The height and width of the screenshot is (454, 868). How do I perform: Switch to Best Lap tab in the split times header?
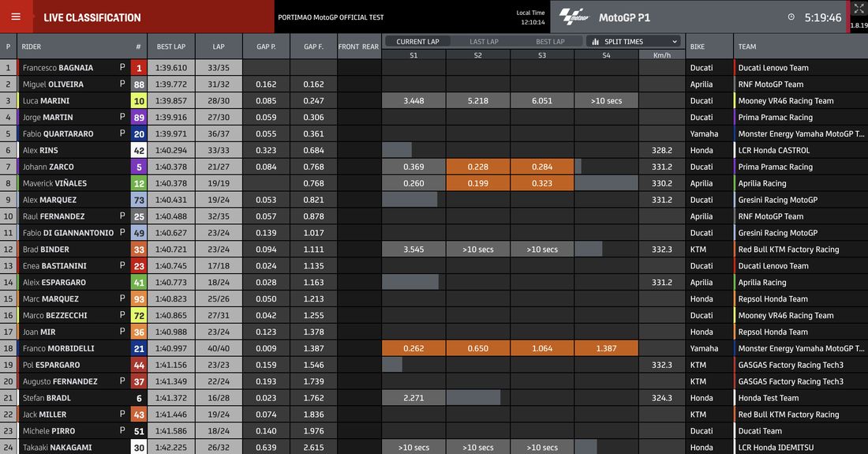(x=550, y=42)
